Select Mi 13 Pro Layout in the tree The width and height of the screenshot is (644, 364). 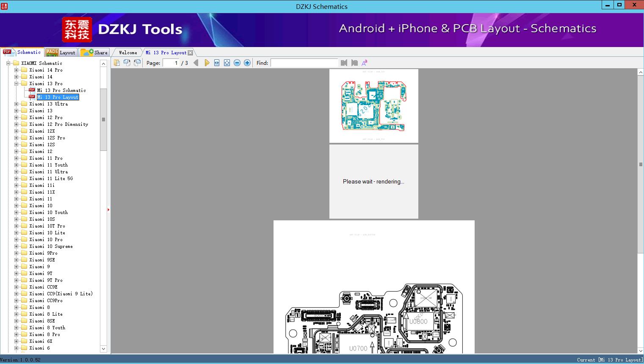[x=58, y=97]
